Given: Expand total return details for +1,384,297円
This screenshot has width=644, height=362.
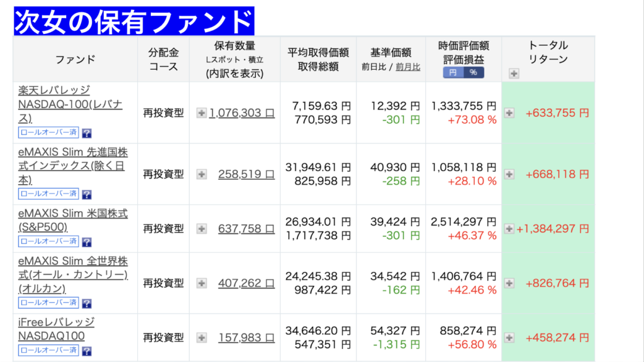Looking at the screenshot, I should pos(509,229).
